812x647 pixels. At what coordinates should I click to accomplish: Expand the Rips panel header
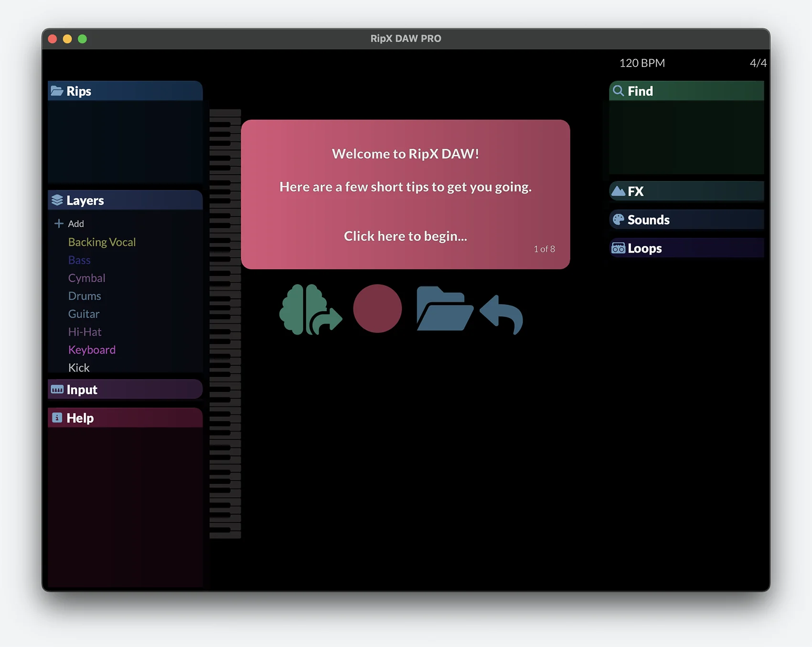125,91
